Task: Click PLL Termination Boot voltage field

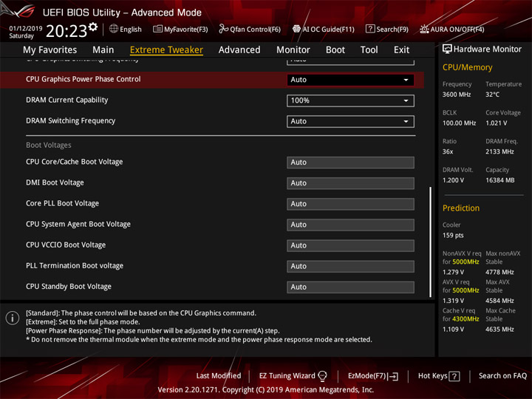Action: (x=350, y=266)
